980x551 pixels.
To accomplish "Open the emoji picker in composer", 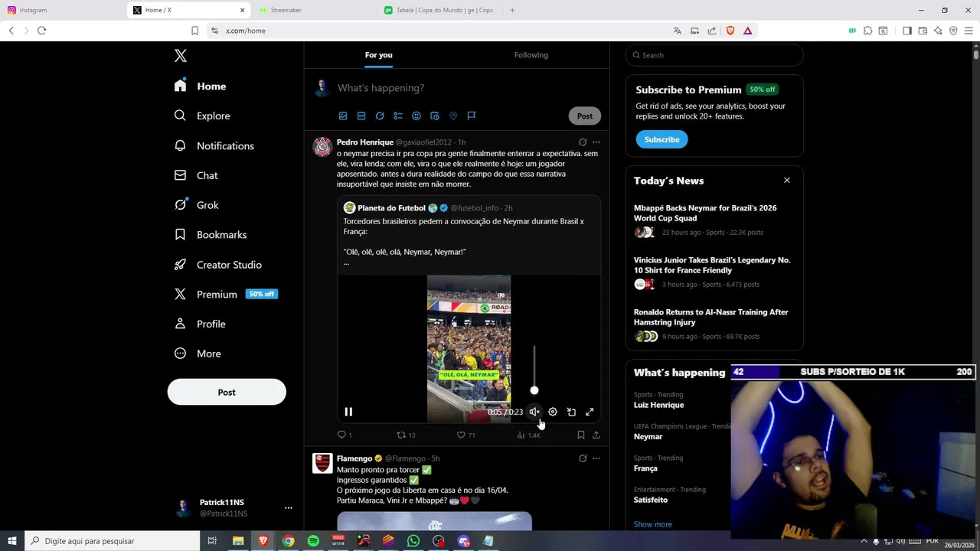I will [416, 116].
